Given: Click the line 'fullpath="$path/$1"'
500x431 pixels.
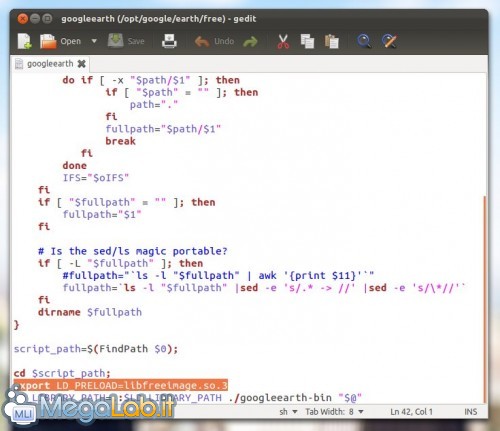Looking at the screenshot, I should (x=163, y=129).
